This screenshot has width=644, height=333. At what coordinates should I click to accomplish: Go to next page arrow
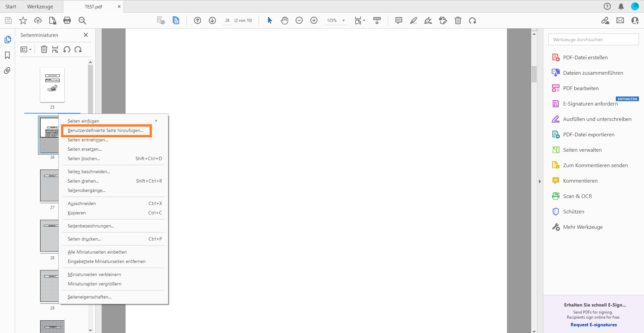pyautogui.click(x=212, y=20)
